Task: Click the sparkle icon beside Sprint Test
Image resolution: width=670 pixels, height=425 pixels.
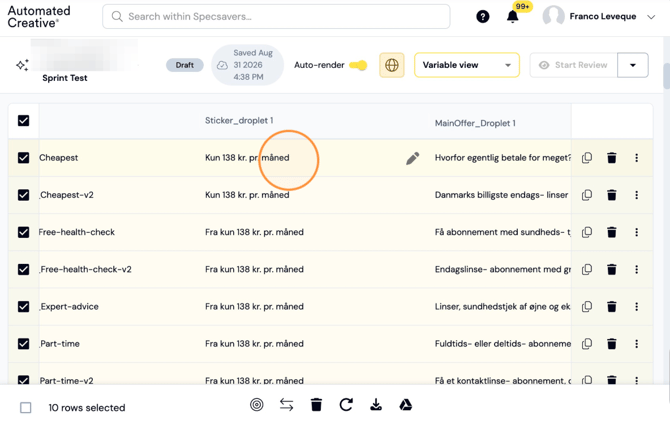Action: 22,65
